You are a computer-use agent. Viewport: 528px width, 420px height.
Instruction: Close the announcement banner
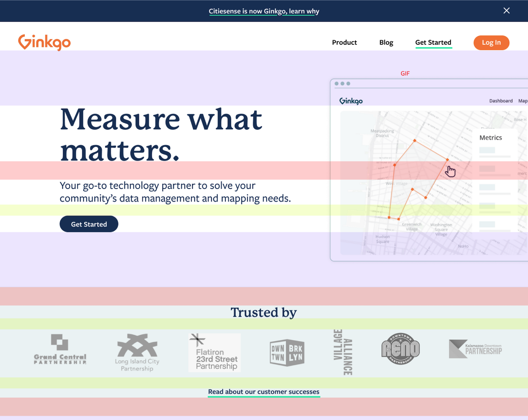point(506,11)
